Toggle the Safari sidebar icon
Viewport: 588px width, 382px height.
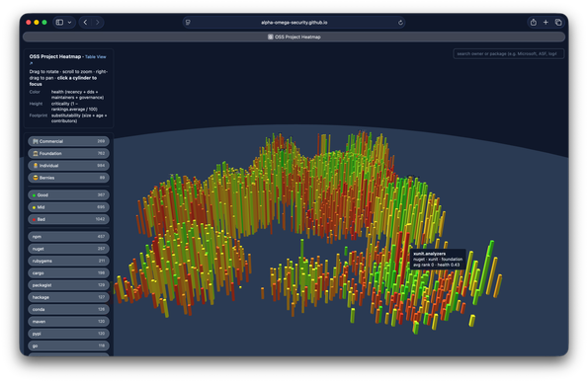(x=59, y=23)
